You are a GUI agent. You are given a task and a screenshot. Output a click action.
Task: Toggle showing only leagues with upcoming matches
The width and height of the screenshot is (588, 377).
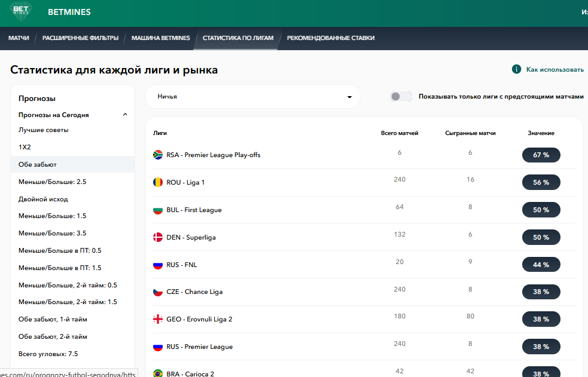coord(401,97)
